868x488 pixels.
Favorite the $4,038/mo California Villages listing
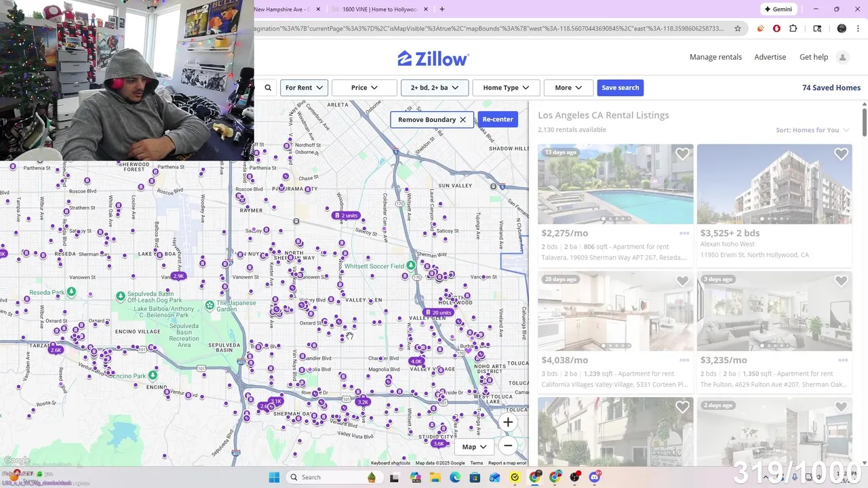(682, 281)
